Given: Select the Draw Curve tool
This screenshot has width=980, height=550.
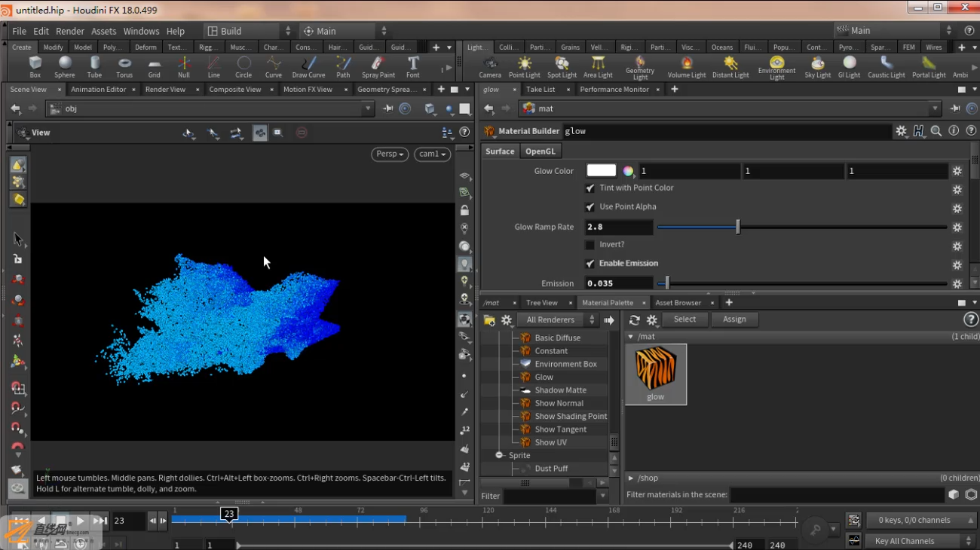Looking at the screenshot, I should (309, 67).
